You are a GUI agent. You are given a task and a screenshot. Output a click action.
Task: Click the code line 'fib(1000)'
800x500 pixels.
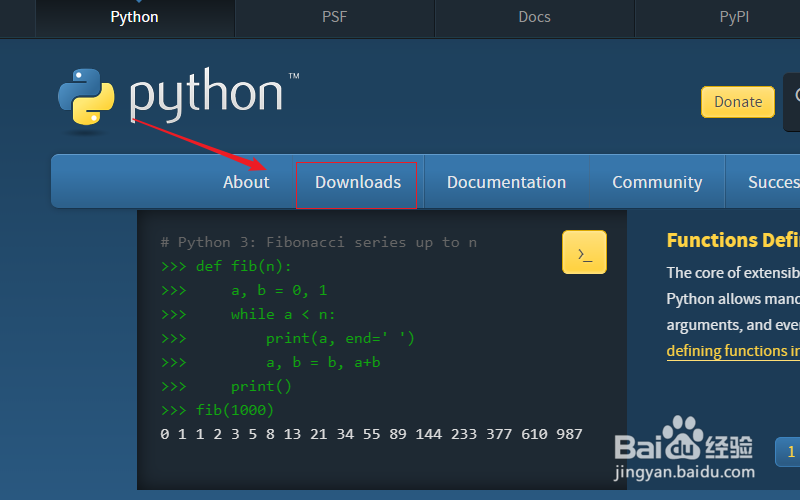click(x=217, y=410)
